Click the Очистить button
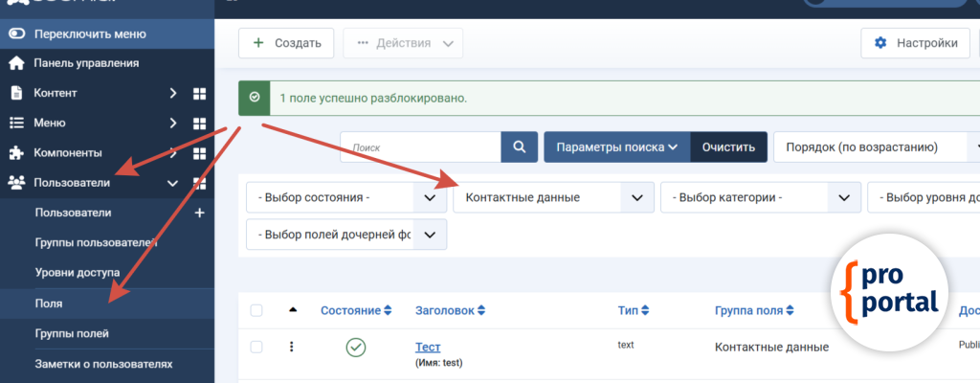The image size is (980, 383). pos(728,147)
